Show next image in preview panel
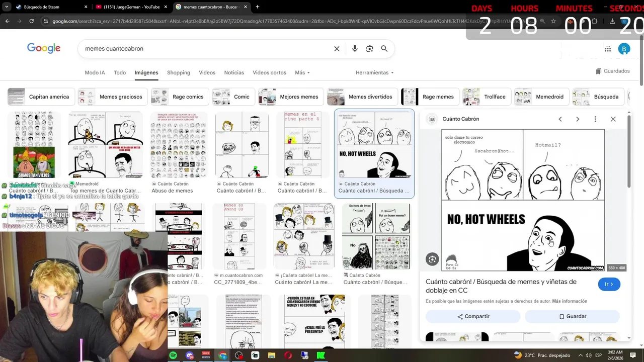Screen dimensions: 644x362 578,119
